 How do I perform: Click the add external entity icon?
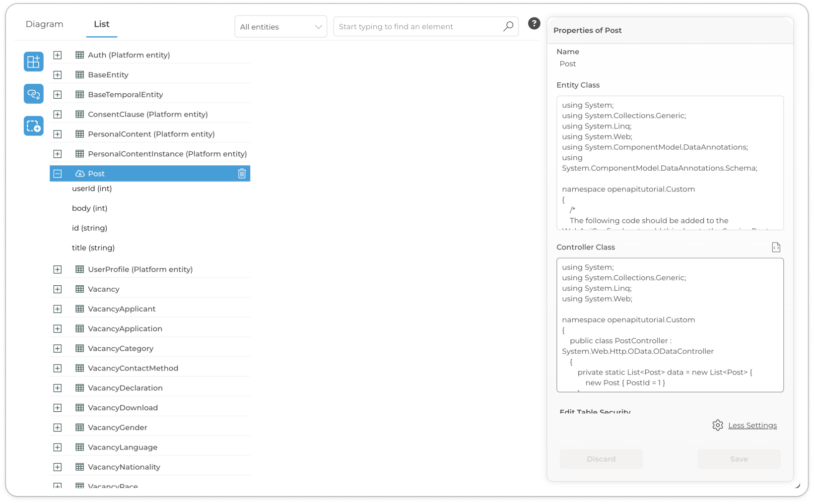click(x=34, y=126)
